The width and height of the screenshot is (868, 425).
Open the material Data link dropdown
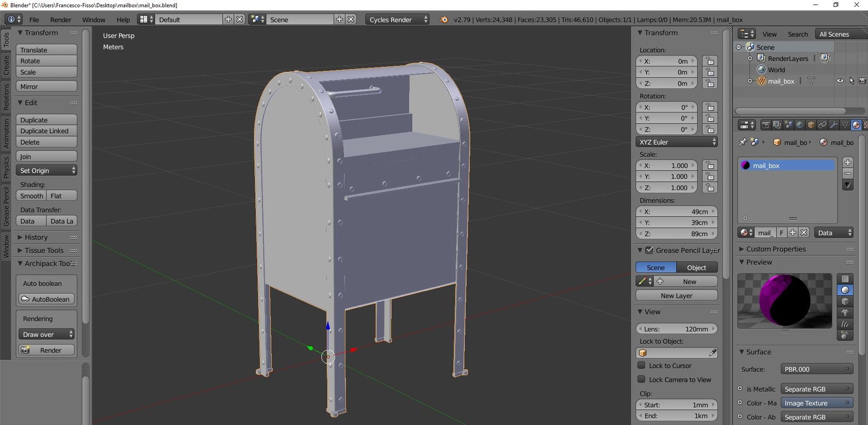tap(834, 233)
